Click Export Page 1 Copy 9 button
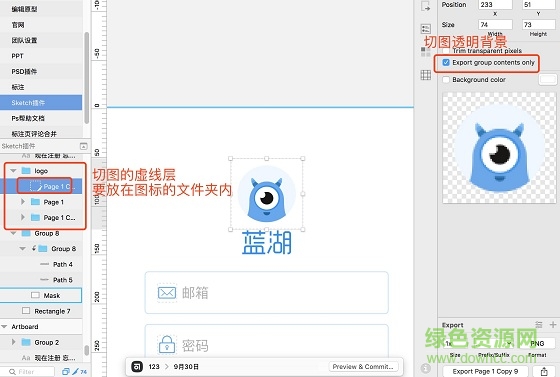 (x=485, y=371)
